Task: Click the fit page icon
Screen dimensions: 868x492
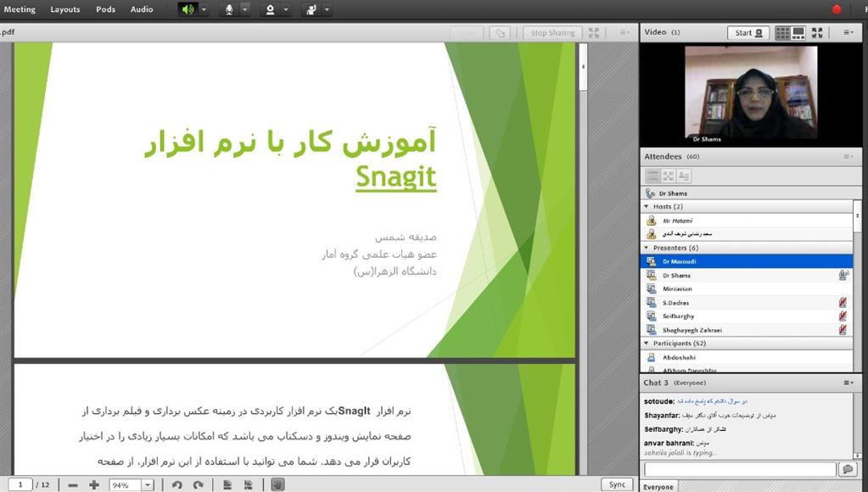Action: (227, 485)
